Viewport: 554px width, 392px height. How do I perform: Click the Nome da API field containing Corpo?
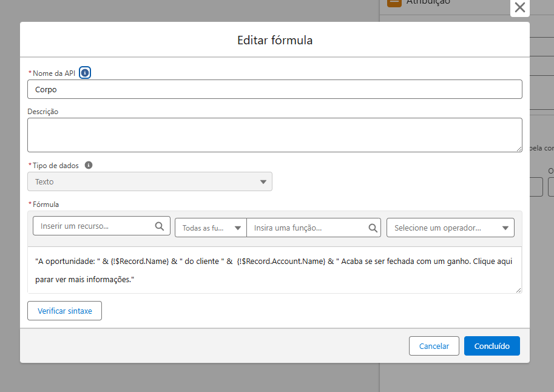[x=274, y=89]
